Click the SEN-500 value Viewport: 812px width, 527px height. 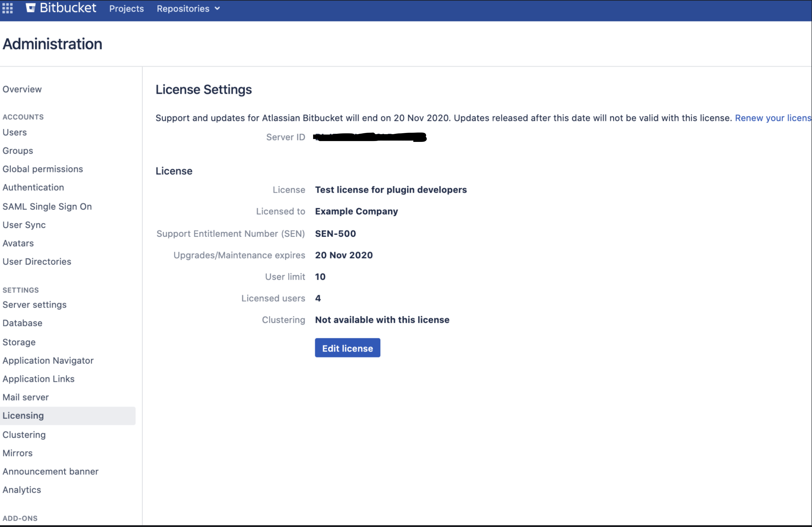pos(335,234)
